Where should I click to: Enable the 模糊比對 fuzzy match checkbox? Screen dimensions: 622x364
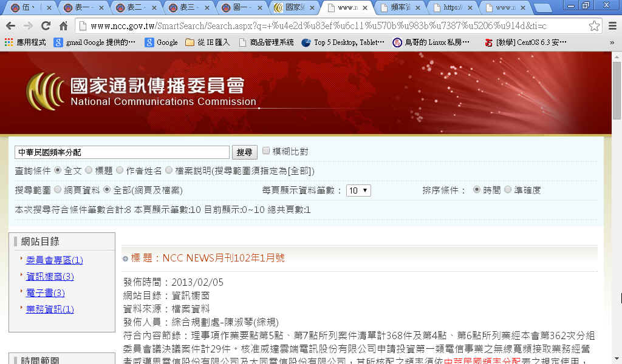tap(266, 151)
